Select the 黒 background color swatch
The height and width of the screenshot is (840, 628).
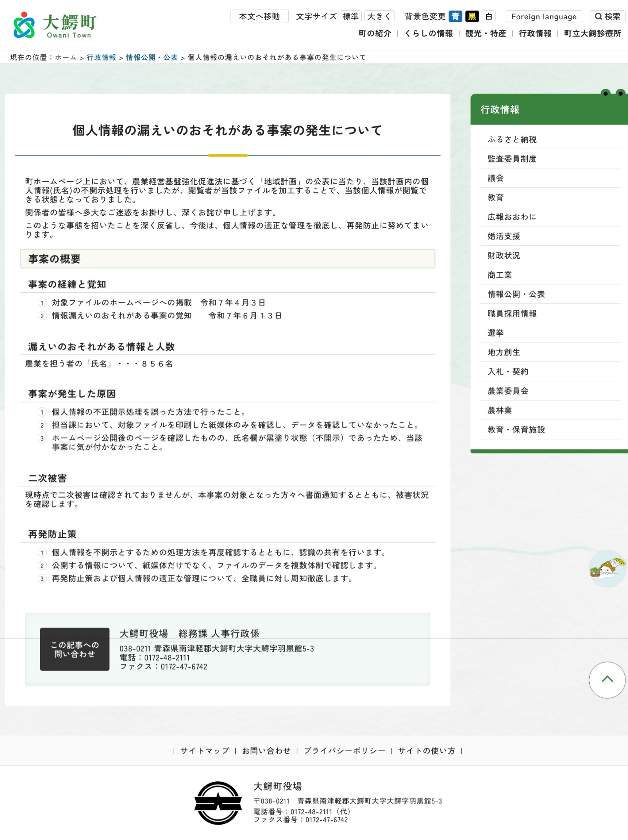pyautogui.click(x=472, y=16)
